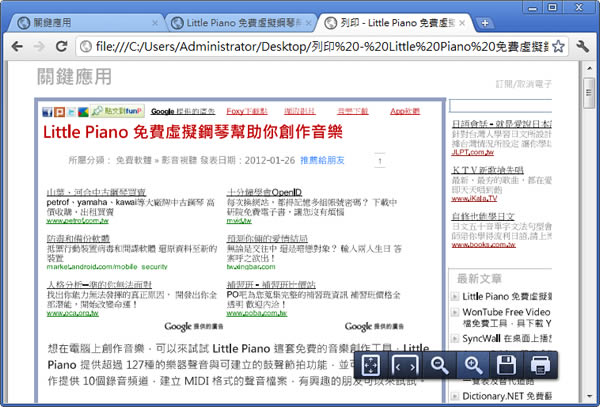
Task: Click the globe icon in the address bar
Action: 86,47
